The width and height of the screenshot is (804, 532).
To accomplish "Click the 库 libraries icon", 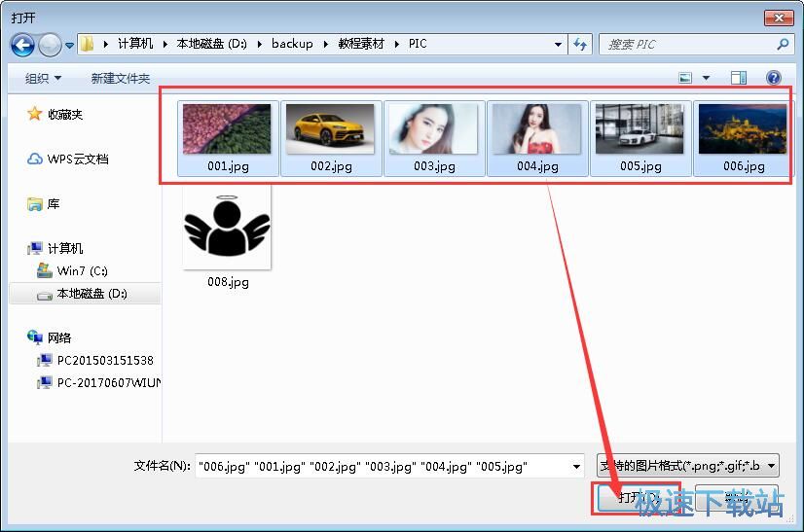I will click(x=34, y=204).
